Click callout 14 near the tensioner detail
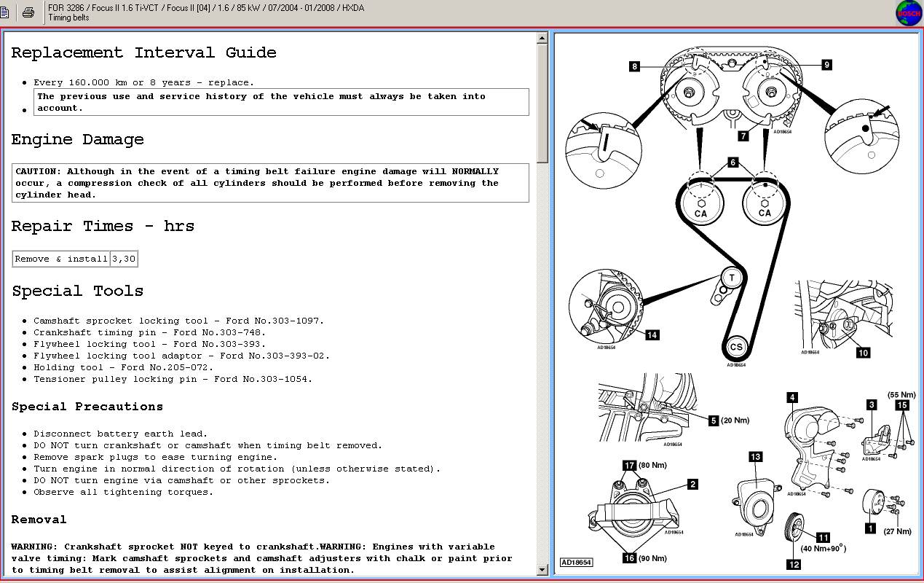924x583 pixels. tap(652, 335)
